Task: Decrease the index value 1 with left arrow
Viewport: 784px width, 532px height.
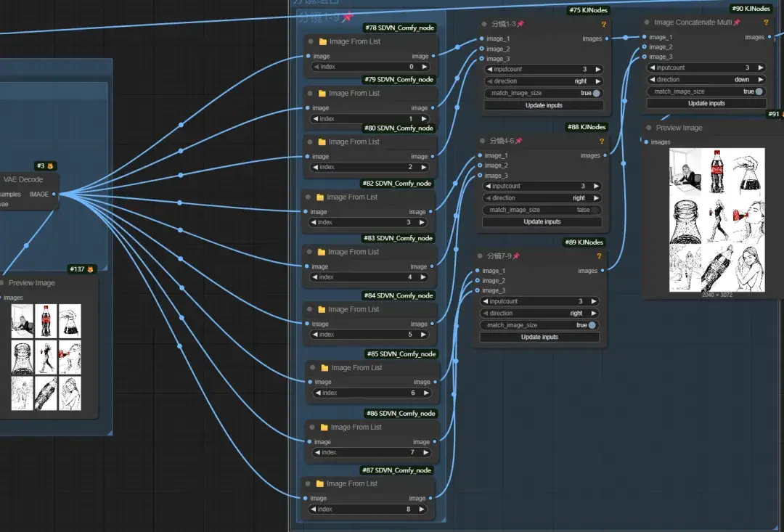Action: point(315,118)
